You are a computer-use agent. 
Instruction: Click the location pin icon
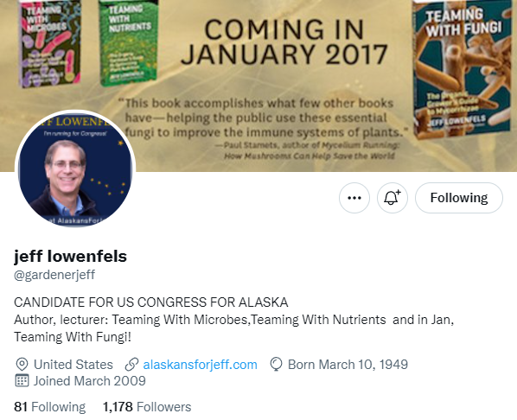click(x=22, y=365)
